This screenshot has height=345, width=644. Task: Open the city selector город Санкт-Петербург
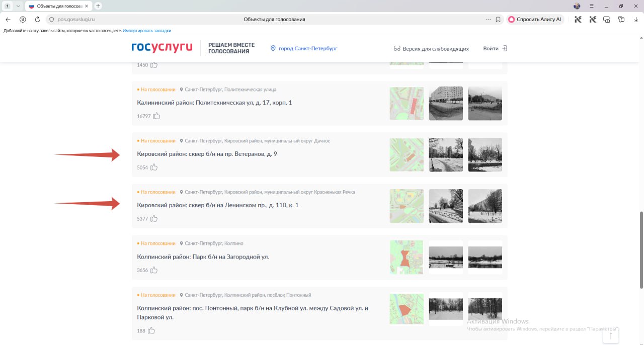(303, 49)
